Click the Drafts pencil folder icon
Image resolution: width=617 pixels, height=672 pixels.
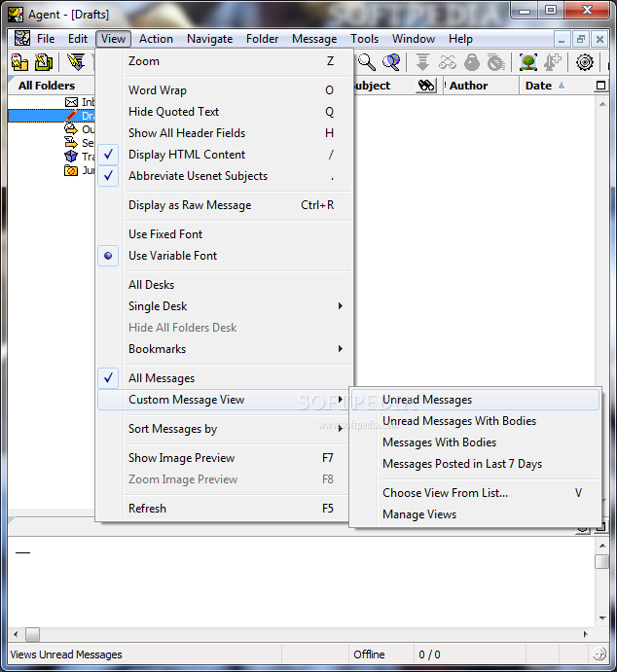pos(71,116)
